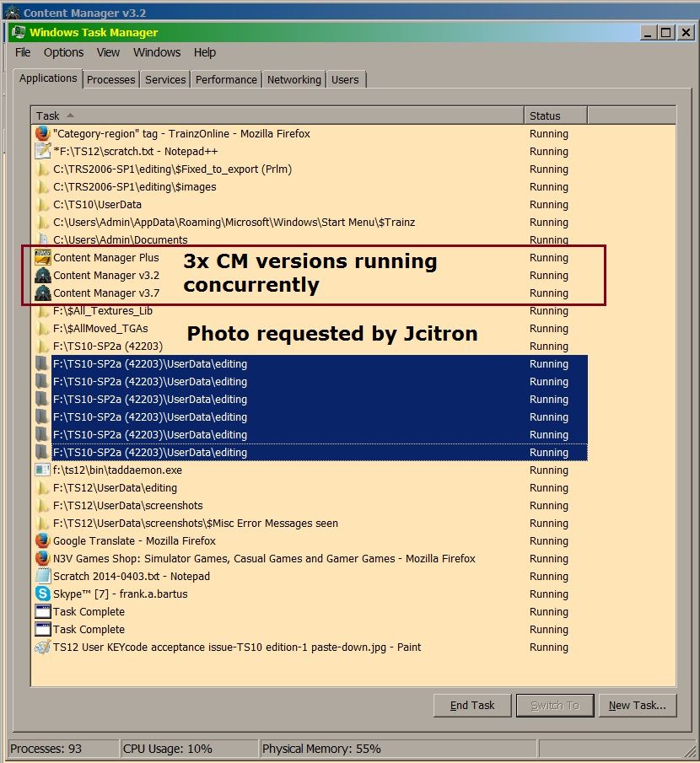Screen dimensions: 700x763
Task: Open the View menu
Action: 108,52
